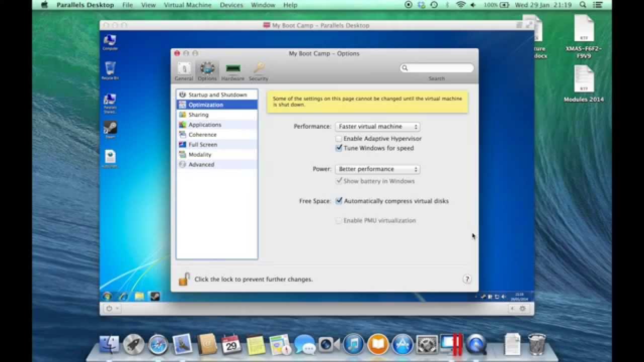644x362 pixels.
Task: Toggle Tune Windows for speed checkbox
Action: (339, 148)
